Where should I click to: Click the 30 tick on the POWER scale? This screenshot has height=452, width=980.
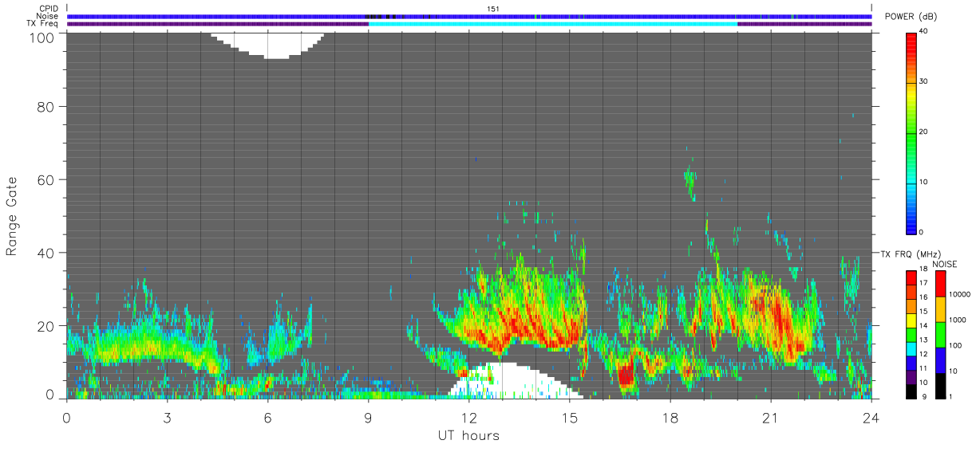pos(924,81)
